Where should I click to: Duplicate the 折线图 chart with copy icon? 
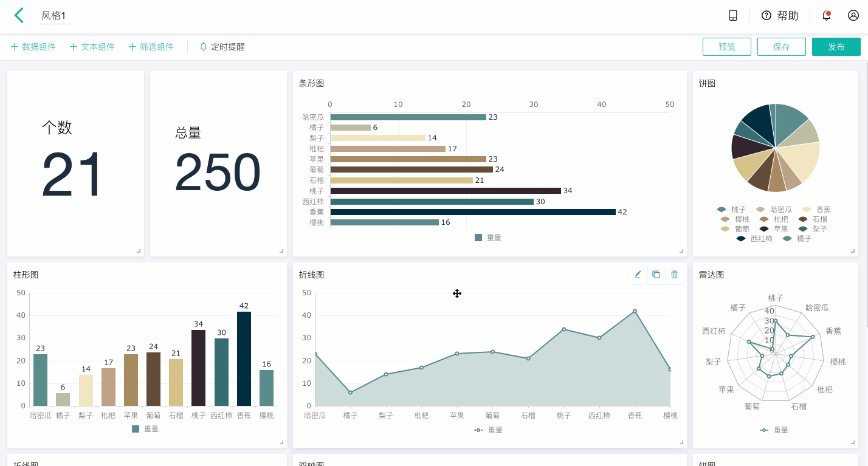656,275
